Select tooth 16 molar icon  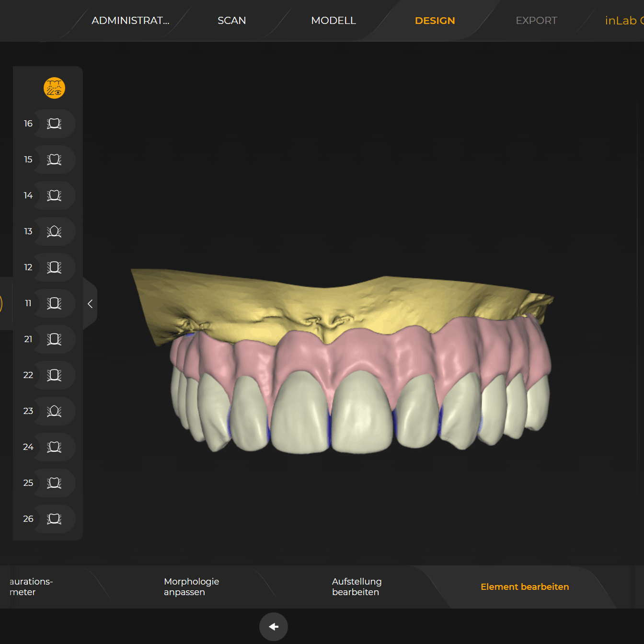pos(54,124)
